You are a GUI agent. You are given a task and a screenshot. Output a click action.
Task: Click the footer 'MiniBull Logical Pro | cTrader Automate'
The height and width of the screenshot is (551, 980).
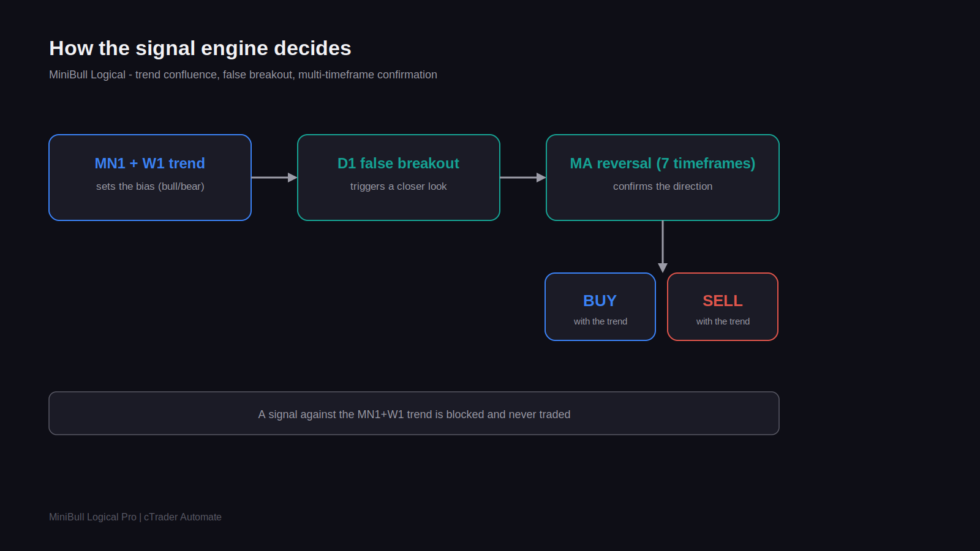(x=135, y=517)
